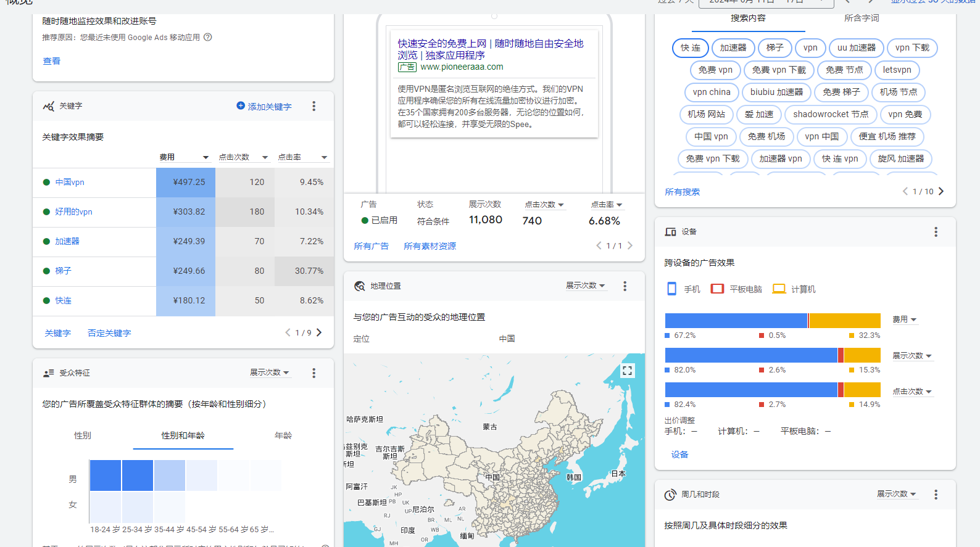Open the 展示次数 dropdown in geographic location card
980x547 pixels.
coord(586,286)
